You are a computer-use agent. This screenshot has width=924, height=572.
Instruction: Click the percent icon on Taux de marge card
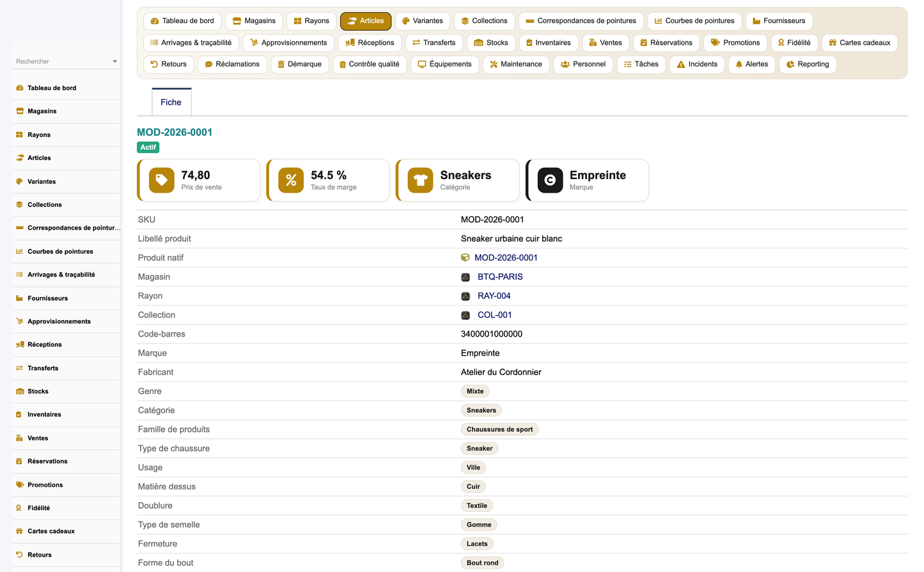tap(291, 180)
